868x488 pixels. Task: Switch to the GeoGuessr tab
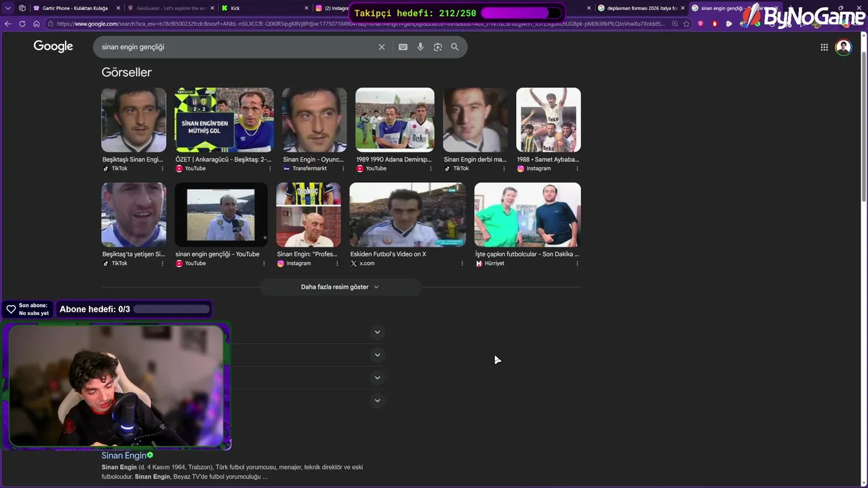click(172, 8)
